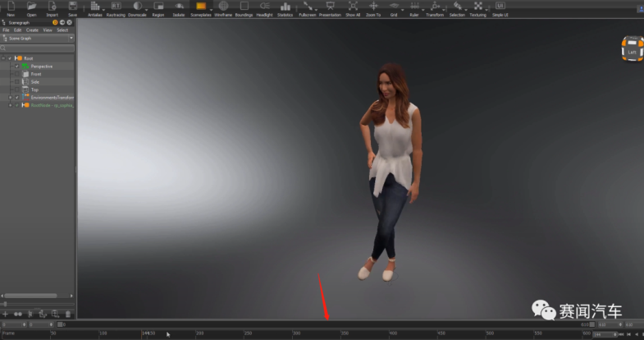The width and height of the screenshot is (644, 340).
Task: Open the Create menu in Scenegraph
Action: (32, 30)
